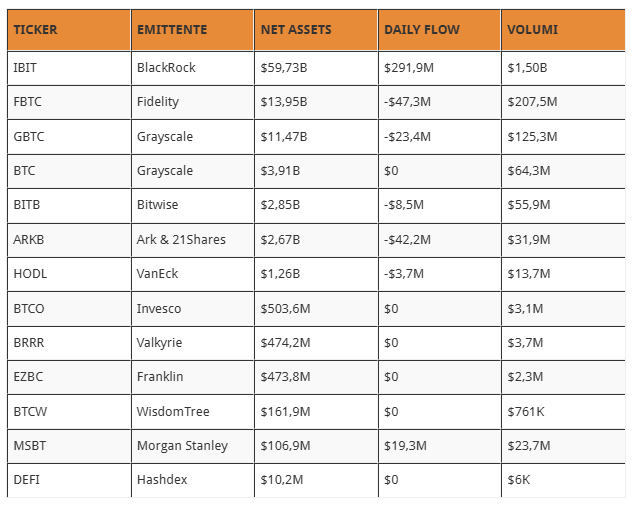Viewport: 634px width, 514px height.
Task: Click the EMITTENTE column header
Action: (x=192, y=30)
